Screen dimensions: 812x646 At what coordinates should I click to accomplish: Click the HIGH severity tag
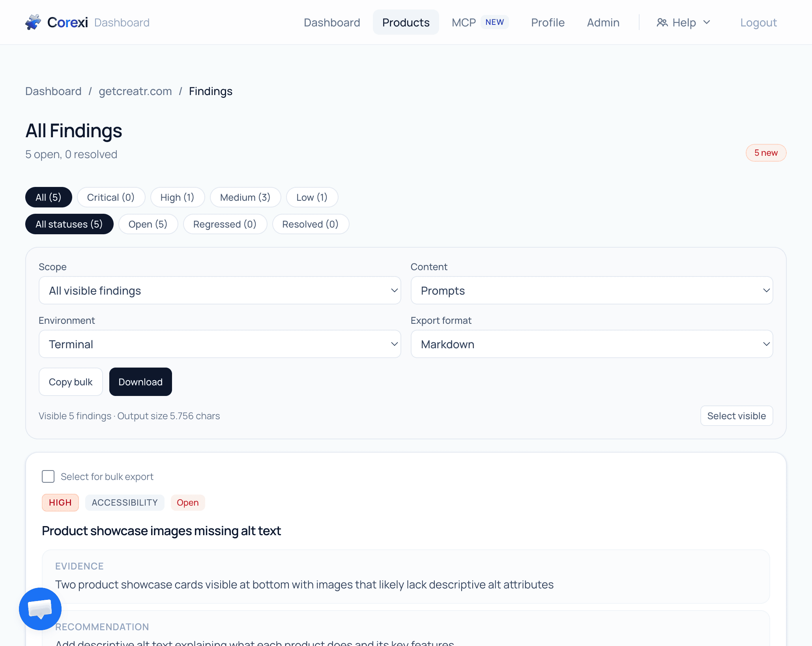click(60, 502)
